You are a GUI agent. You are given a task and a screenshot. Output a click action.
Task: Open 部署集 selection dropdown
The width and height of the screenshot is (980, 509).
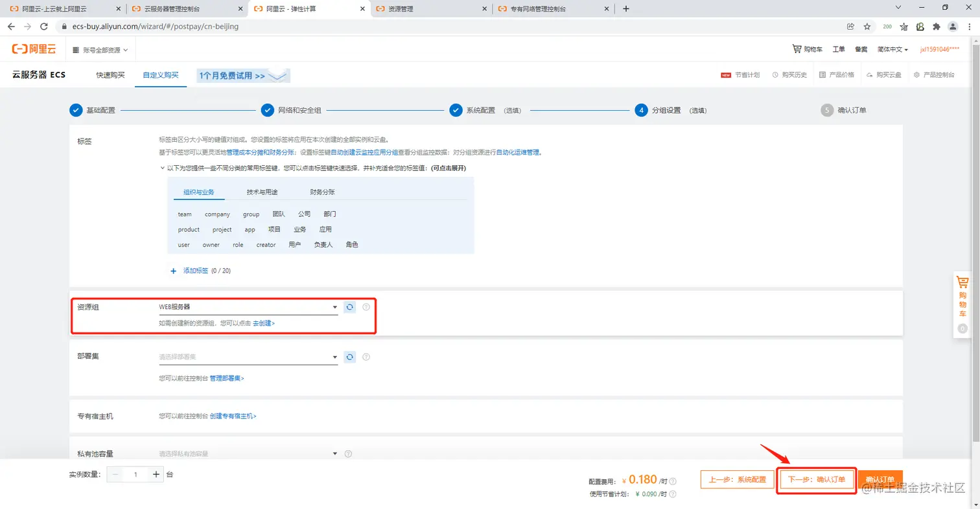249,357
